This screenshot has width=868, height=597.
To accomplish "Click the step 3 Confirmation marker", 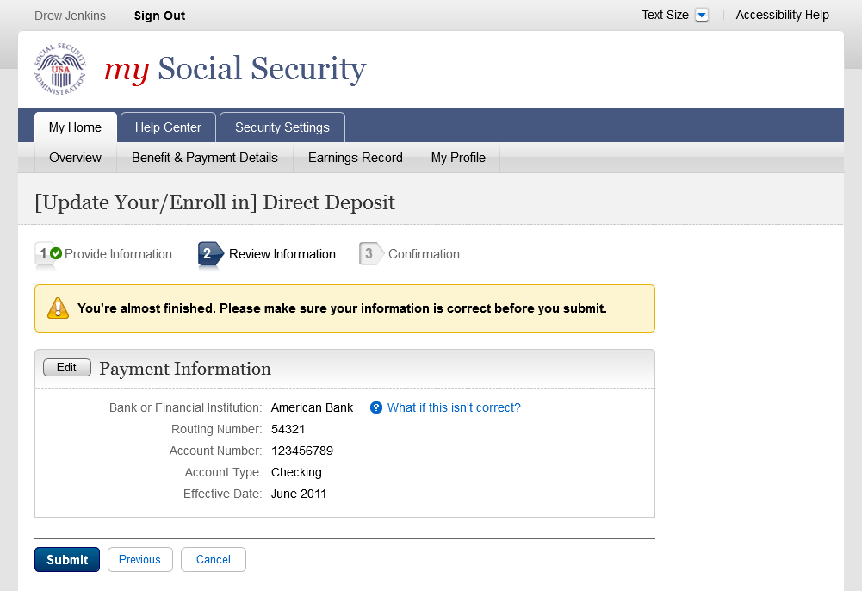I will pos(370,254).
